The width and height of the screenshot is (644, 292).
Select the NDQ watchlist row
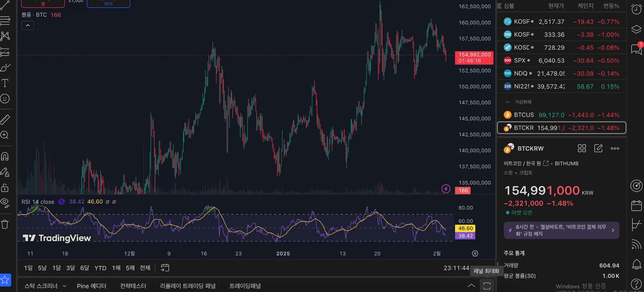point(561,74)
